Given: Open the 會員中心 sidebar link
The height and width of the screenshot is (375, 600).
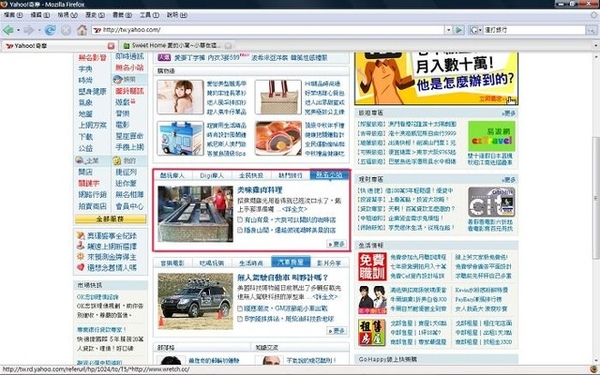Looking at the screenshot, I should coord(130,206).
